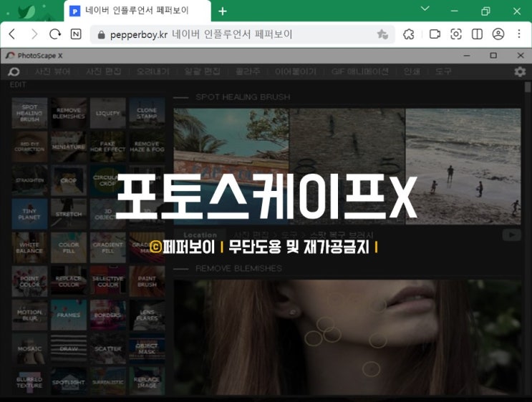The image size is (532, 402).
Task: Open the Miniature effect tile
Action: click(69, 147)
